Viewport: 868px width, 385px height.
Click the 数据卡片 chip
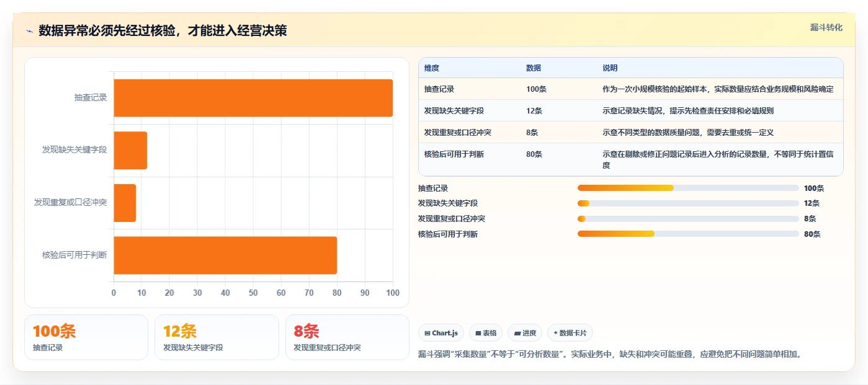[x=570, y=333]
